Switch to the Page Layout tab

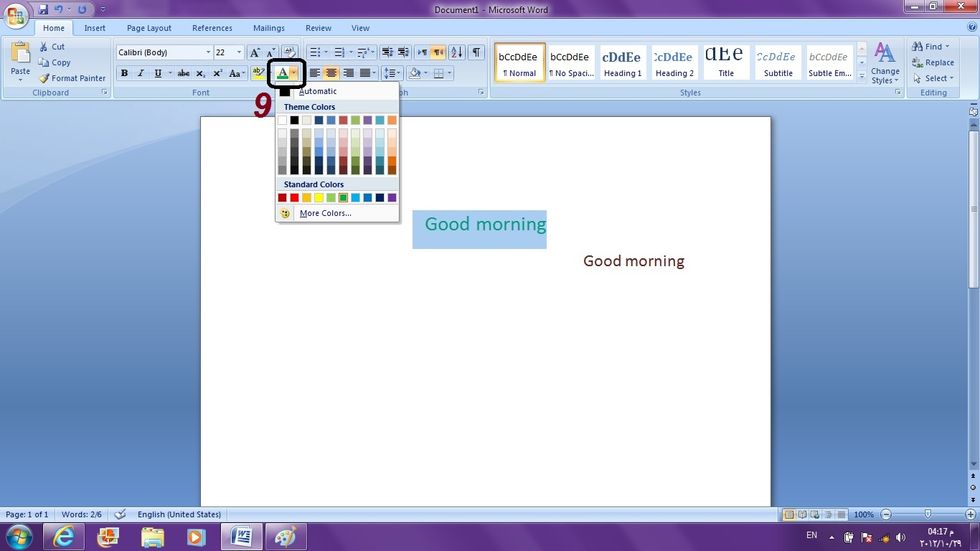pos(149,28)
